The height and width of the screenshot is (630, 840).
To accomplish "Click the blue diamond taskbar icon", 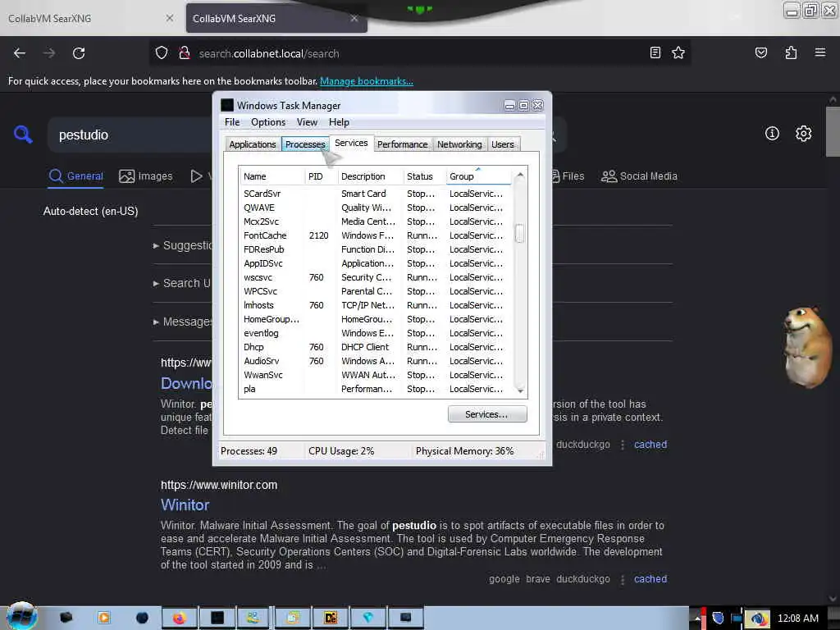I will tap(368, 618).
